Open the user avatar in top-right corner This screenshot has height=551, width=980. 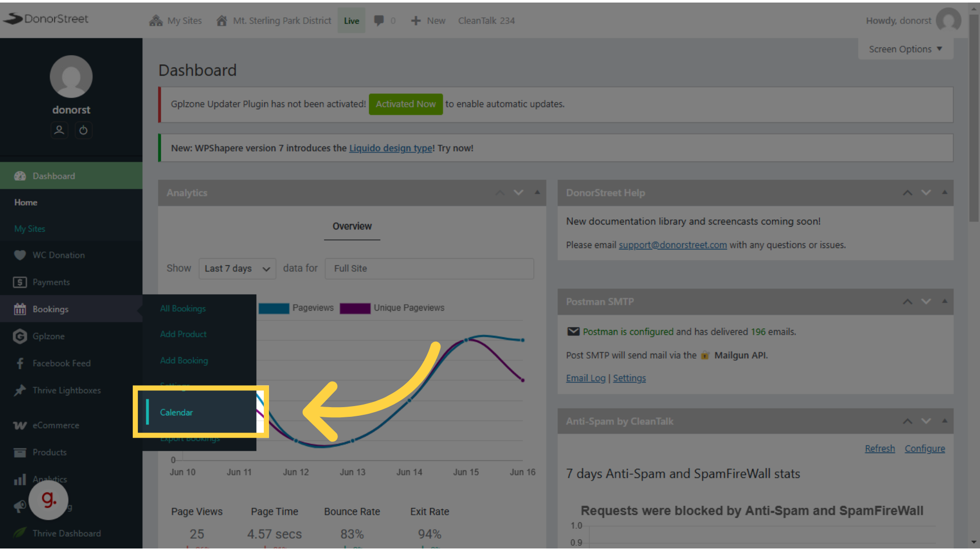click(948, 20)
